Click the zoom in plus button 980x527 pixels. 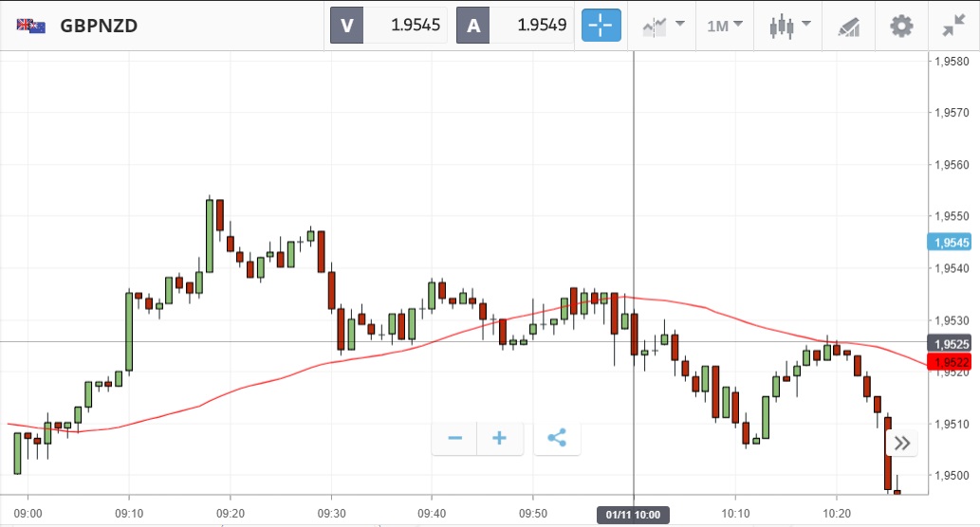tap(499, 438)
